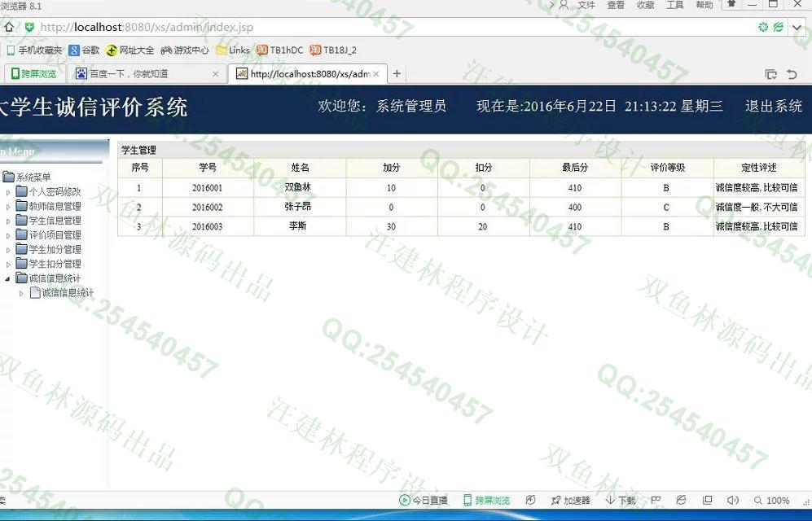Open the 学生信息管理 folder
Viewport: 812px width, 521px height.
click(x=48, y=221)
